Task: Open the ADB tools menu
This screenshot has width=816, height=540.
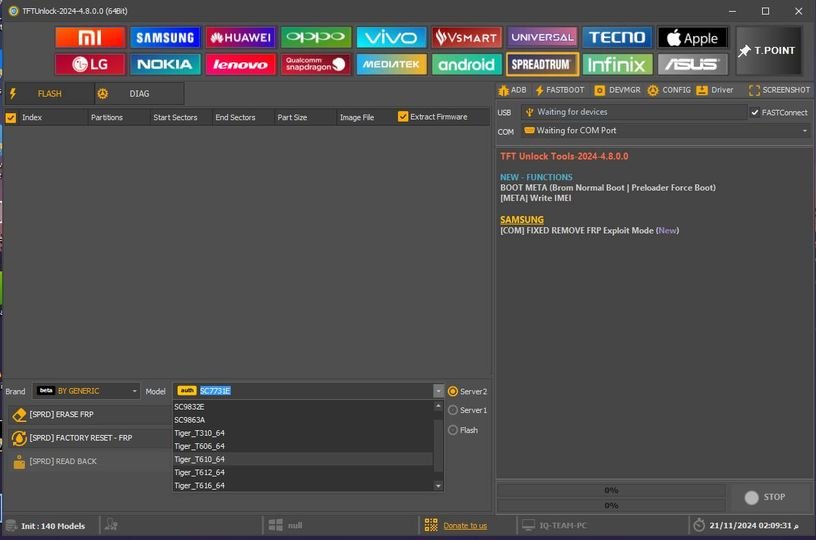Action: click(x=512, y=90)
